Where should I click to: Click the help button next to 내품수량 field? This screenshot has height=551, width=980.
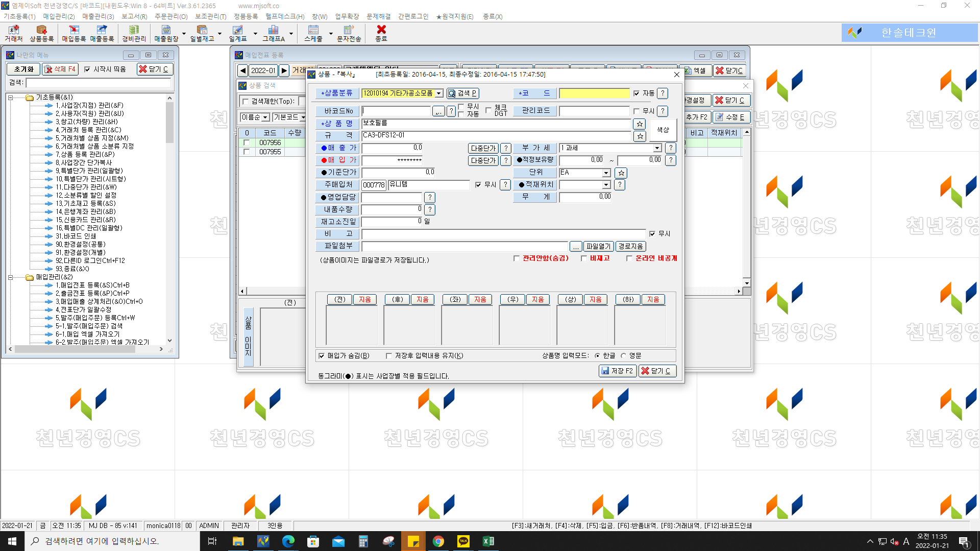[430, 209]
